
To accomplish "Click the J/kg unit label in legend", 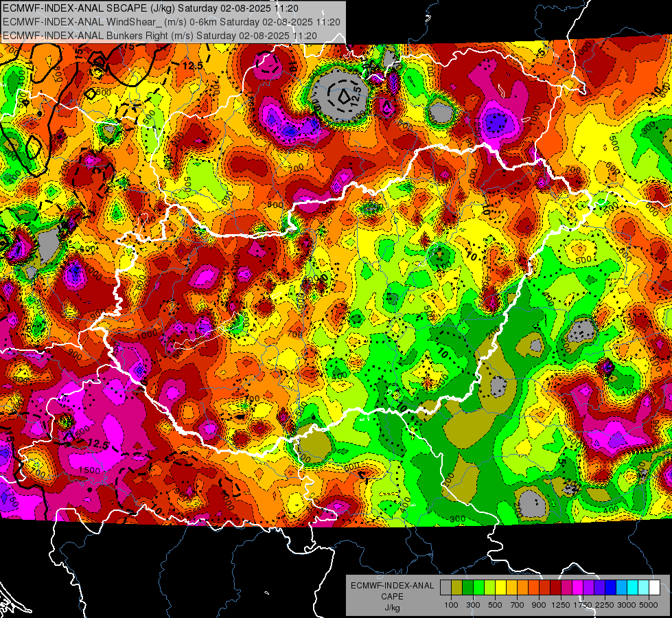I will [x=392, y=608].
